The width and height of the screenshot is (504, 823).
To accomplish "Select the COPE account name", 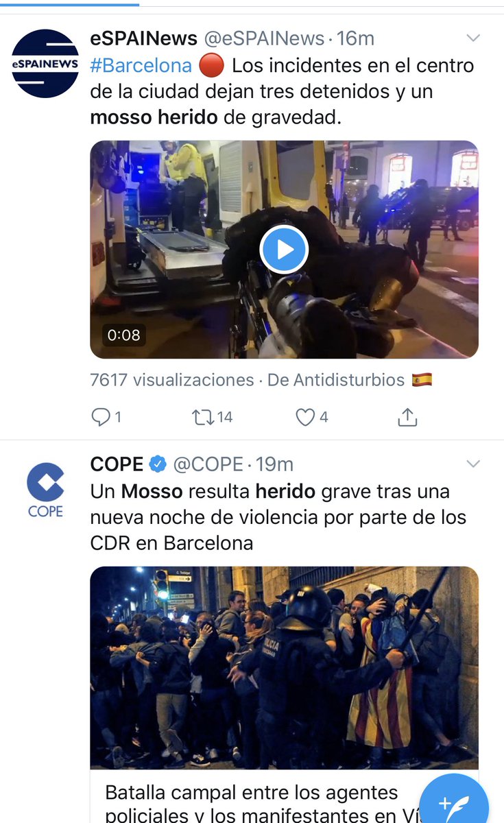I will coord(117,464).
